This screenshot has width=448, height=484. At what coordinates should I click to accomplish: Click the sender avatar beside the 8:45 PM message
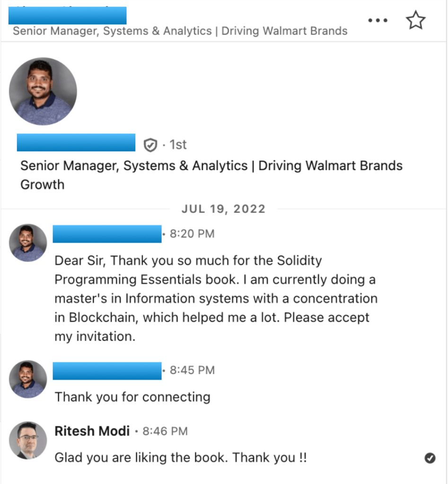coord(28,379)
